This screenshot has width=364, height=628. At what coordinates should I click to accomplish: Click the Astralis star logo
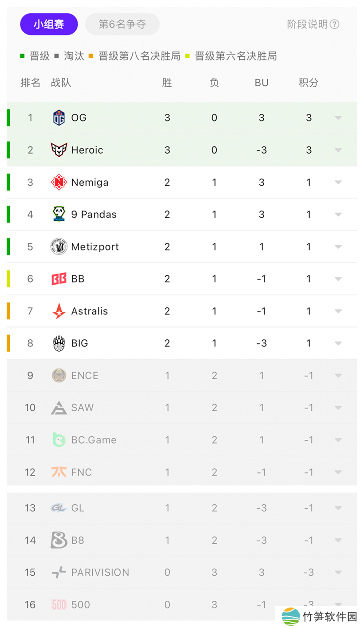(x=59, y=311)
